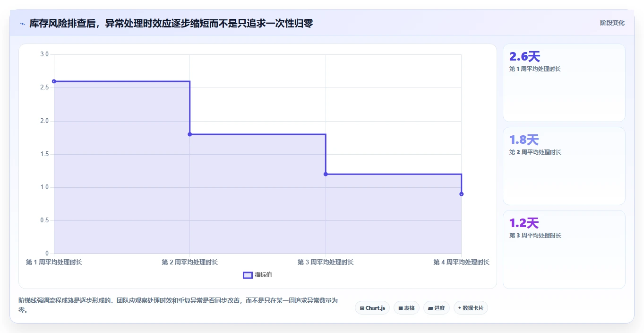
Task: Click the data point at 1.8 on chart
Action: [x=190, y=134]
